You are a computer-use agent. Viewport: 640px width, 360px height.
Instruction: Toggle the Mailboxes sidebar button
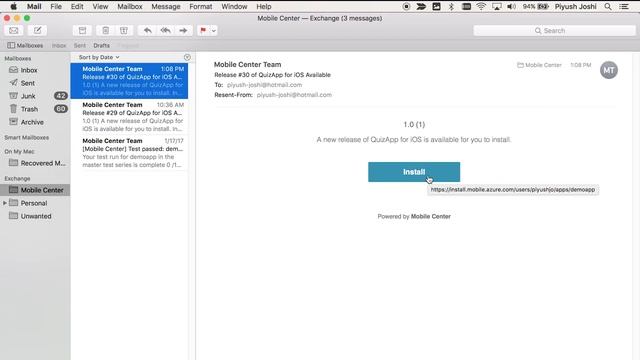pos(25,45)
